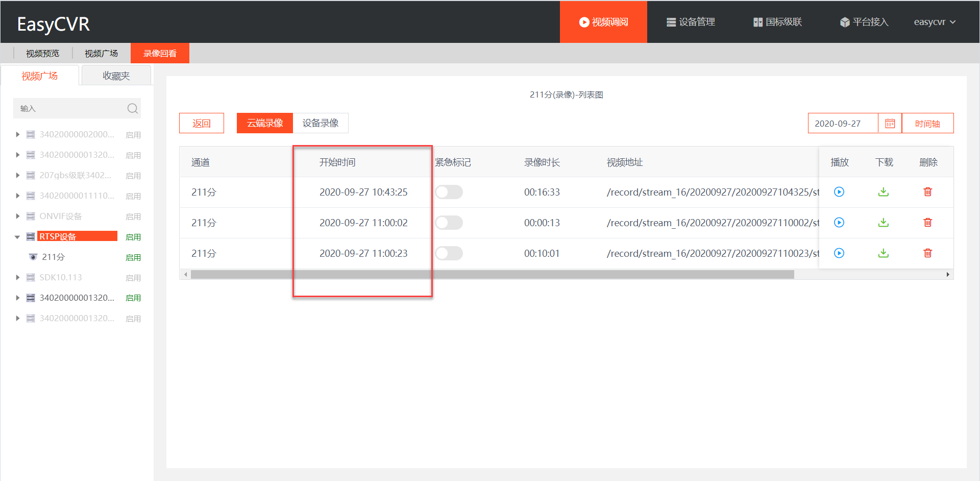Click the EasyCVR logo
Image resolution: width=980 pixels, height=481 pixels.
[x=54, y=24]
